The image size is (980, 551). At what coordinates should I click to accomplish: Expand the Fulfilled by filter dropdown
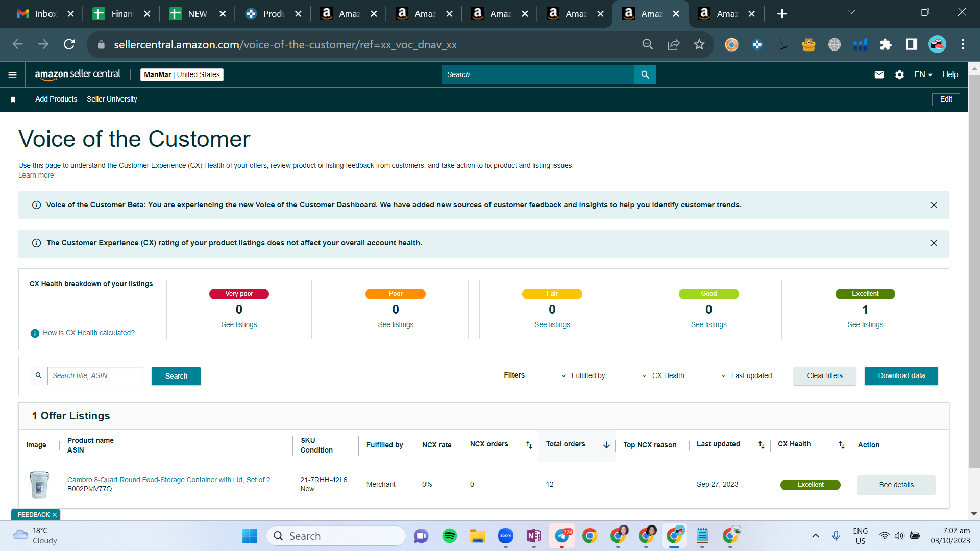click(x=583, y=376)
